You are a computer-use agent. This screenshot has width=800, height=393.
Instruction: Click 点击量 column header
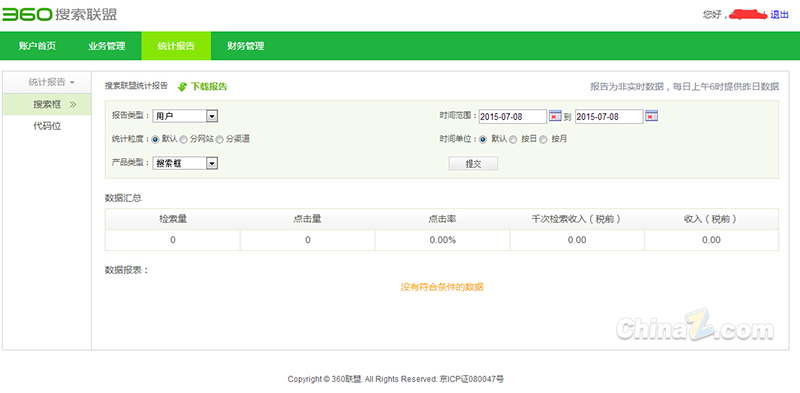click(x=307, y=219)
